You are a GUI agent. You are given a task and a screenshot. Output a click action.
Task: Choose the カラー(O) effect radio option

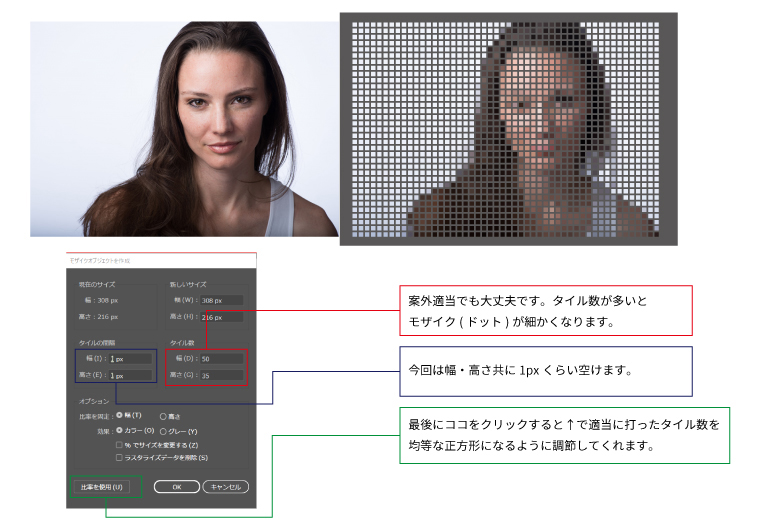tap(120, 431)
